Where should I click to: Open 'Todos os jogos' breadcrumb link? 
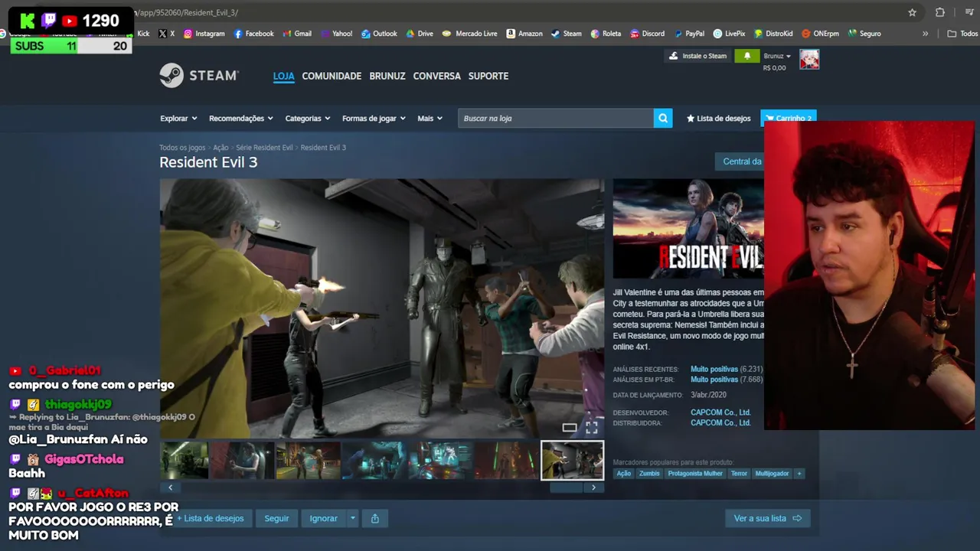[x=182, y=148]
